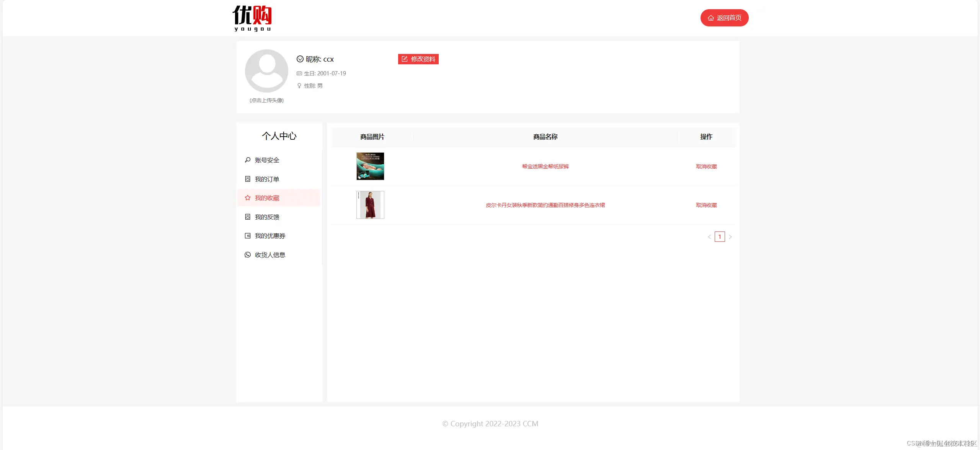This screenshot has width=980, height=450.
Task: Open the red dress product thumbnail
Action: (370, 205)
